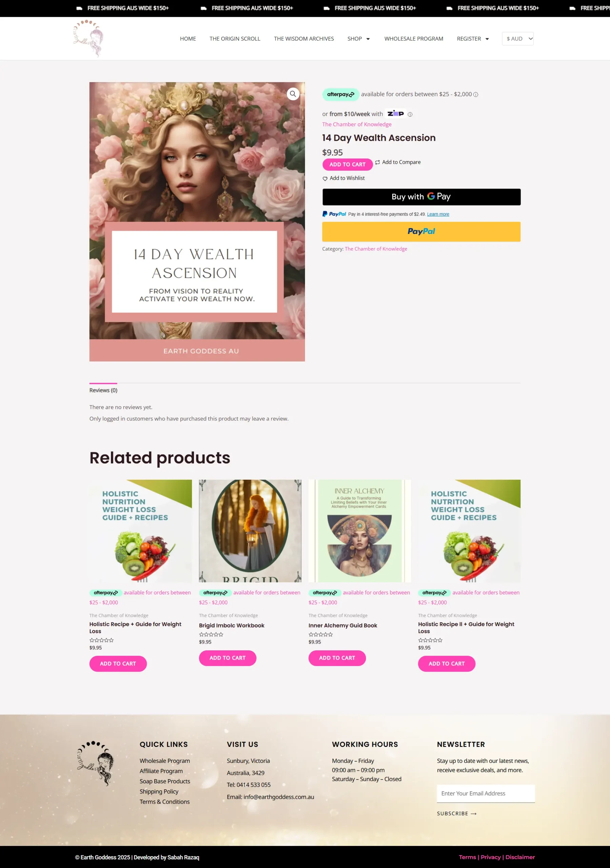Click the Add to Compare icon
The height and width of the screenshot is (868, 610).
coord(377,162)
